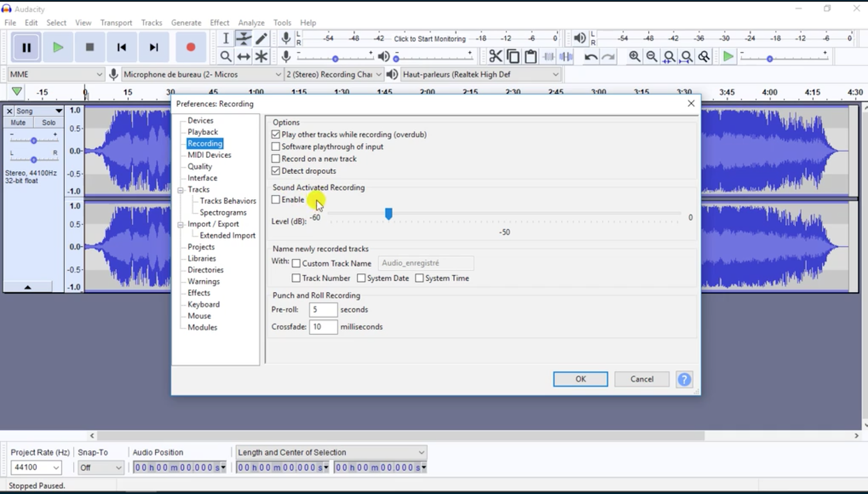The image size is (868, 494).
Task: Open the Effect menu
Action: tap(219, 23)
